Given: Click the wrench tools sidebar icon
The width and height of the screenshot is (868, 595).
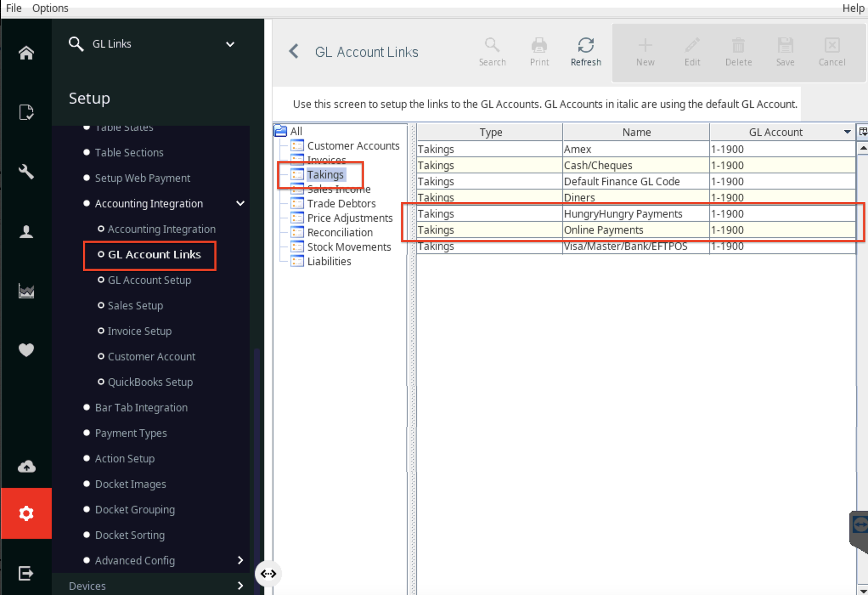Looking at the screenshot, I should point(26,172).
